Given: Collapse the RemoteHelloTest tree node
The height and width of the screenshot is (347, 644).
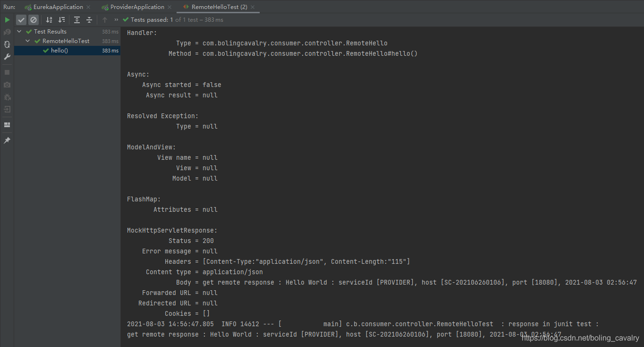Looking at the screenshot, I should [x=28, y=41].
